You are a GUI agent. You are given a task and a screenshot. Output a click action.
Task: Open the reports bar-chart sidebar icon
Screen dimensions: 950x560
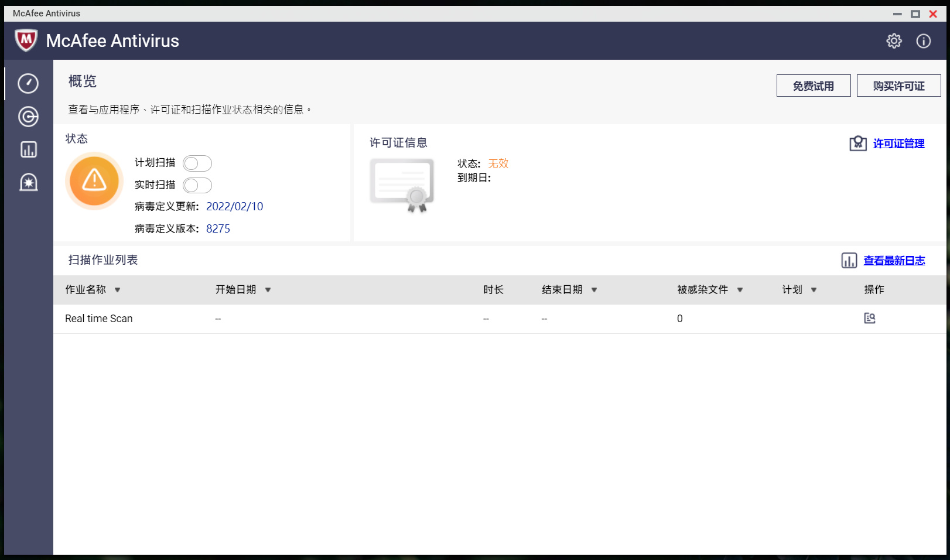click(28, 149)
